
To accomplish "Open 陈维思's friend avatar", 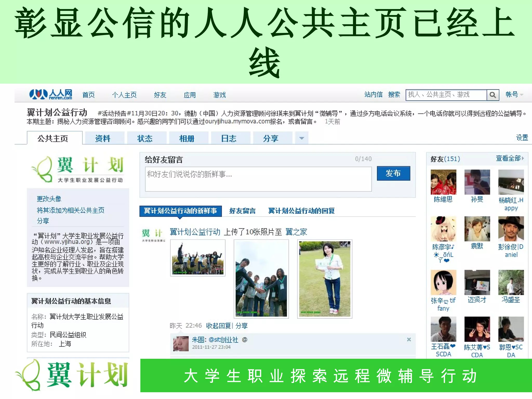I will coord(443,182).
